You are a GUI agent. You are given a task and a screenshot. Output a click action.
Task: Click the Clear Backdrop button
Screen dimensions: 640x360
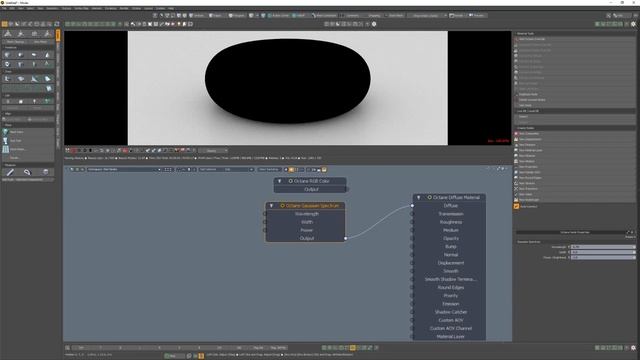(269, 169)
